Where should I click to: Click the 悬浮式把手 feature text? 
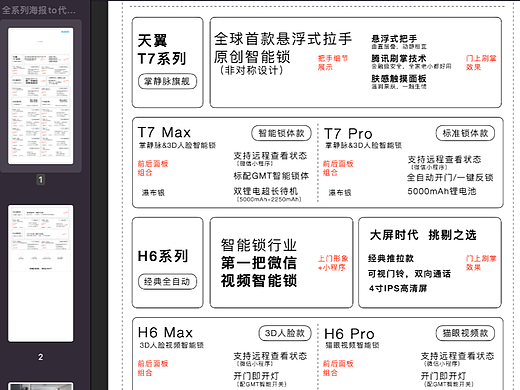394,38
